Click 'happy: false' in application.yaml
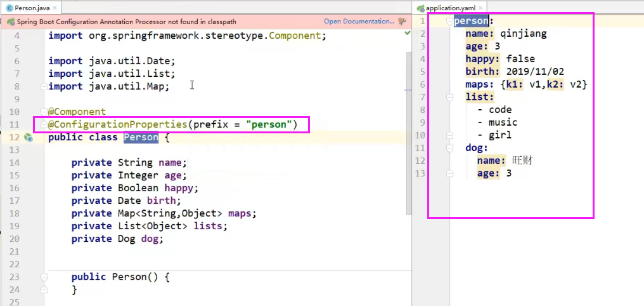The height and width of the screenshot is (306, 644). click(x=500, y=59)
